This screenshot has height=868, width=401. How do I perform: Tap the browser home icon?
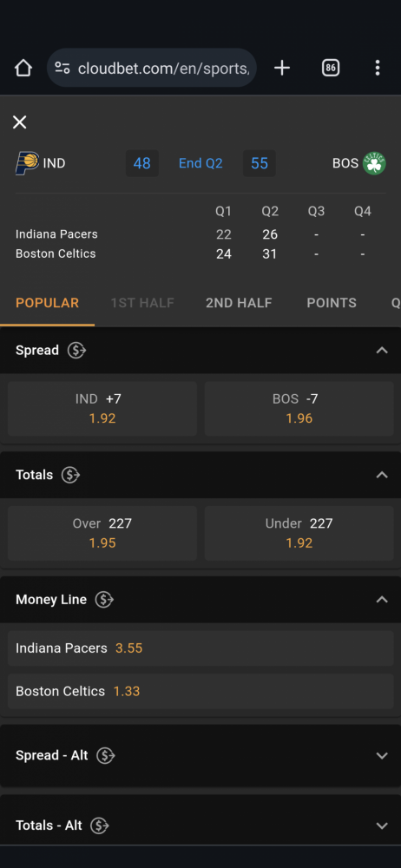[x=23, y=68]
